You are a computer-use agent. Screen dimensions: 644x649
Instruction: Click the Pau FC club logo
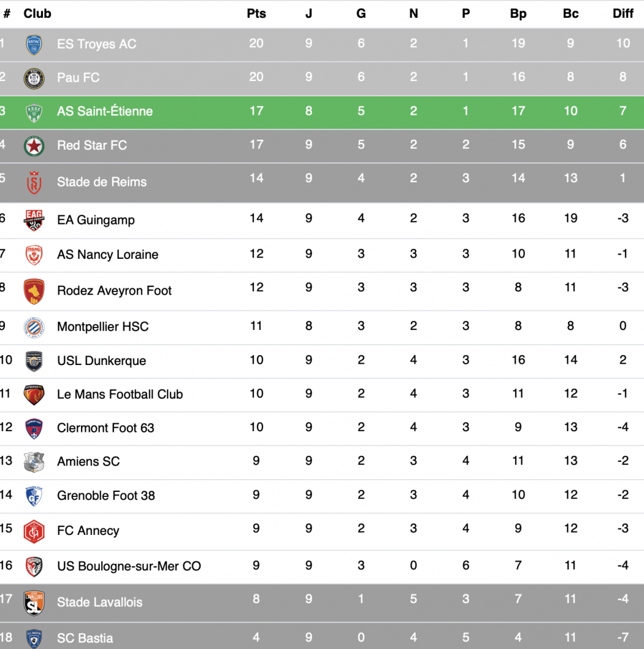pyautogui.click(x=34, y=78)
